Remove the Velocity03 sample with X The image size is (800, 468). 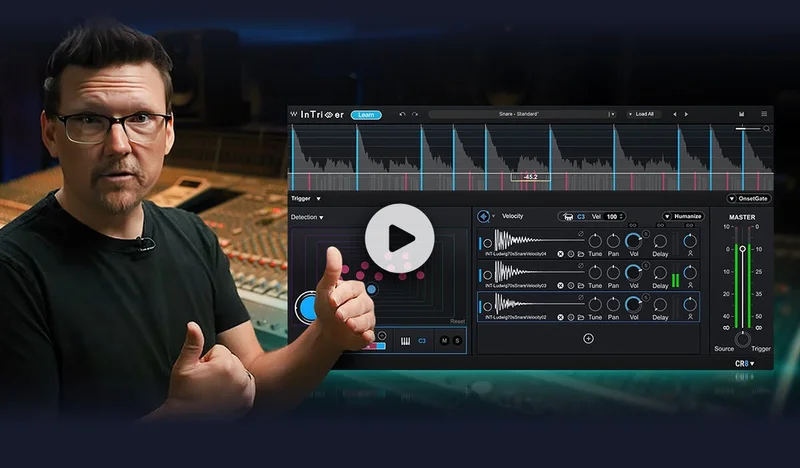(560, 286)
